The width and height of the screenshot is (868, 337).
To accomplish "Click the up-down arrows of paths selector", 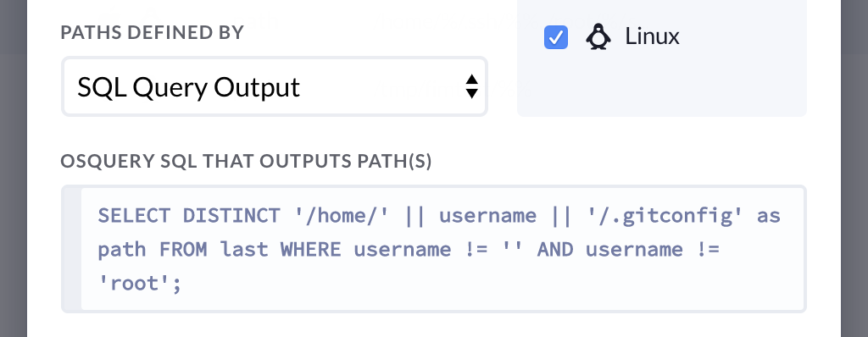I will (471, 86).
